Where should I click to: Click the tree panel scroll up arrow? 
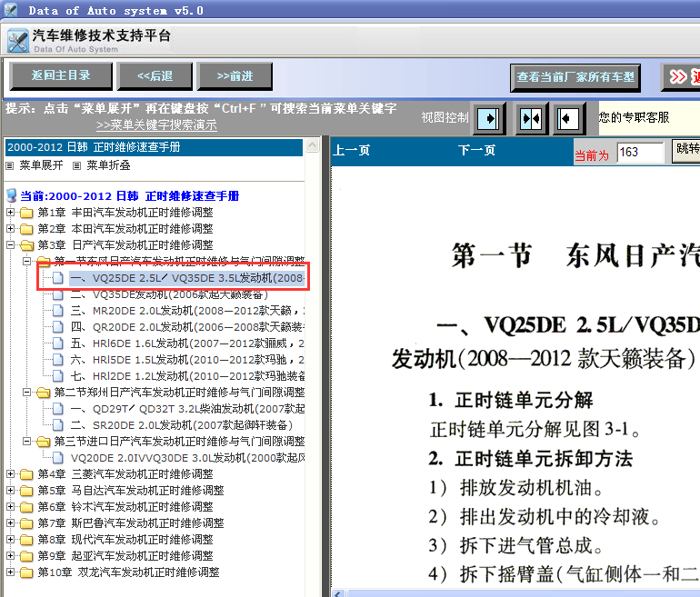[x=313, y=145]
